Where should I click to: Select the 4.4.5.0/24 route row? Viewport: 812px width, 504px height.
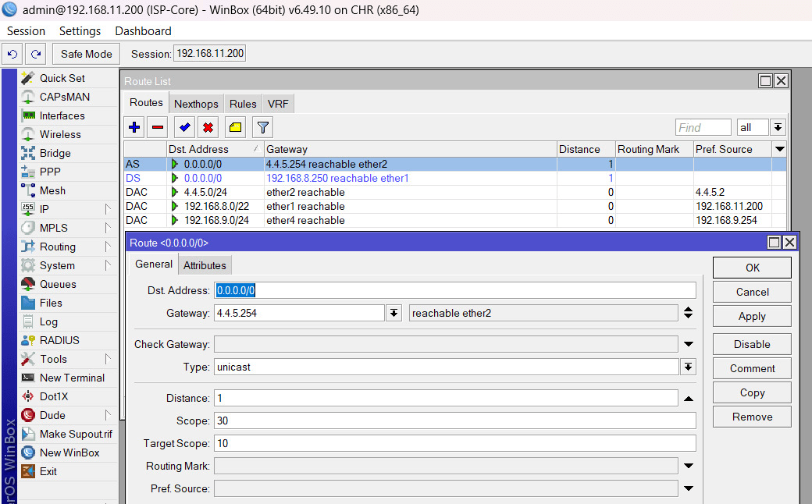[454, 192]
